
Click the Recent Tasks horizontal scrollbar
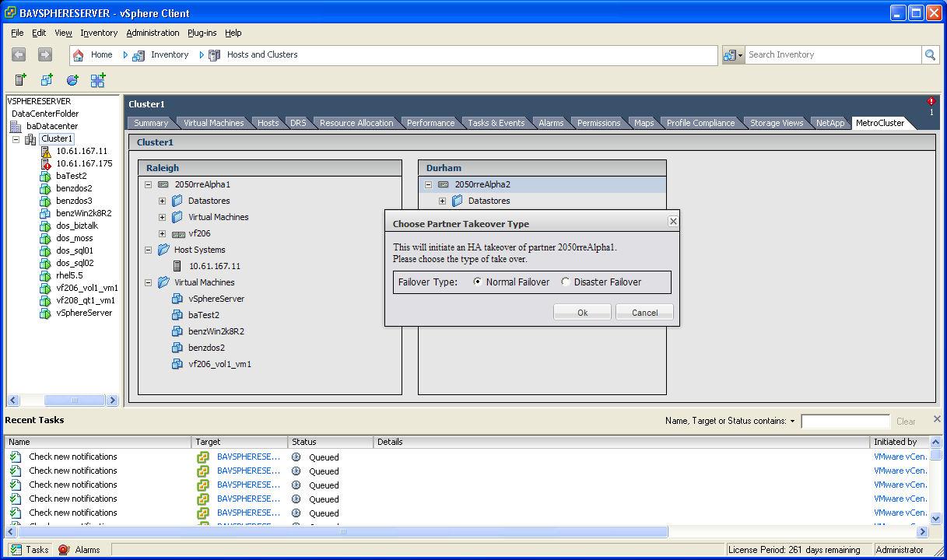click(x=342, y=532)
